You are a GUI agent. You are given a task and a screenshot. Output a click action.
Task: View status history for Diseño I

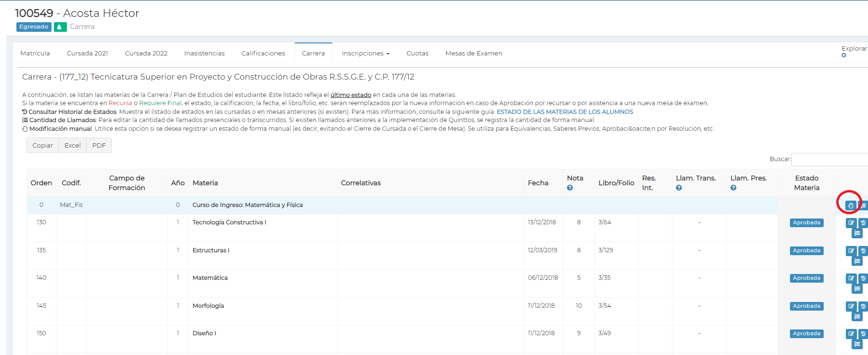[x=863, y=334]
